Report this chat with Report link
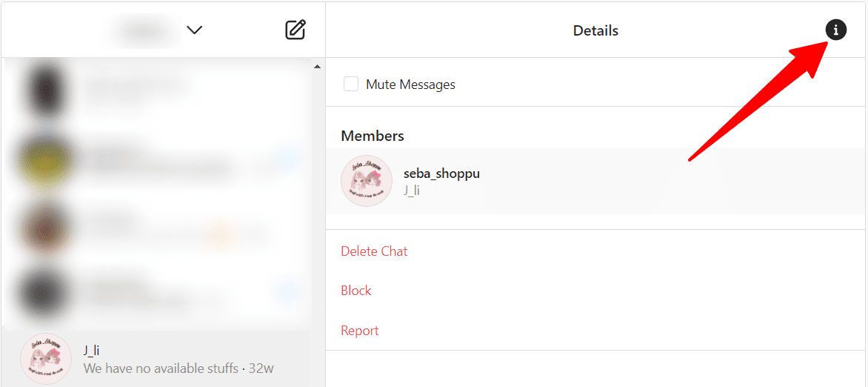The height and width of the screenshot is (387, 868). (360, 331)
